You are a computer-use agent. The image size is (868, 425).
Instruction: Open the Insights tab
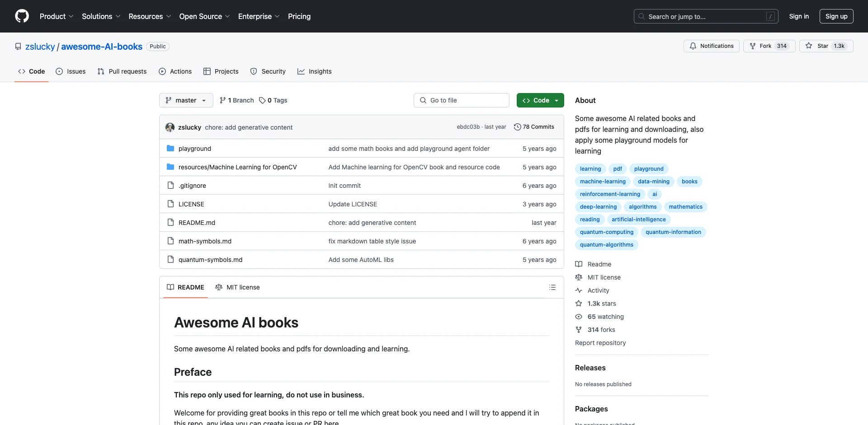315,71
